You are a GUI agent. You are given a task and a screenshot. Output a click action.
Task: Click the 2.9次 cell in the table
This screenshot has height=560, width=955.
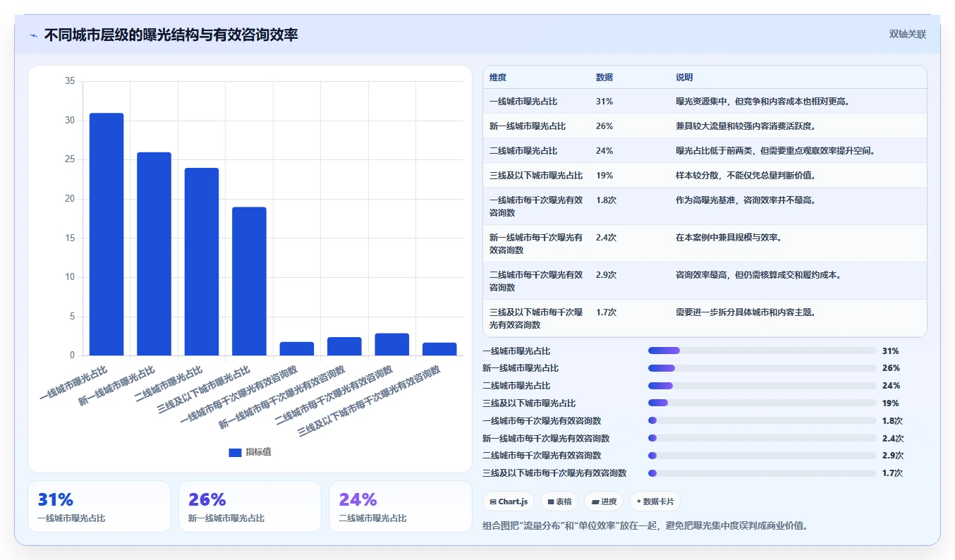coord(606,275)
